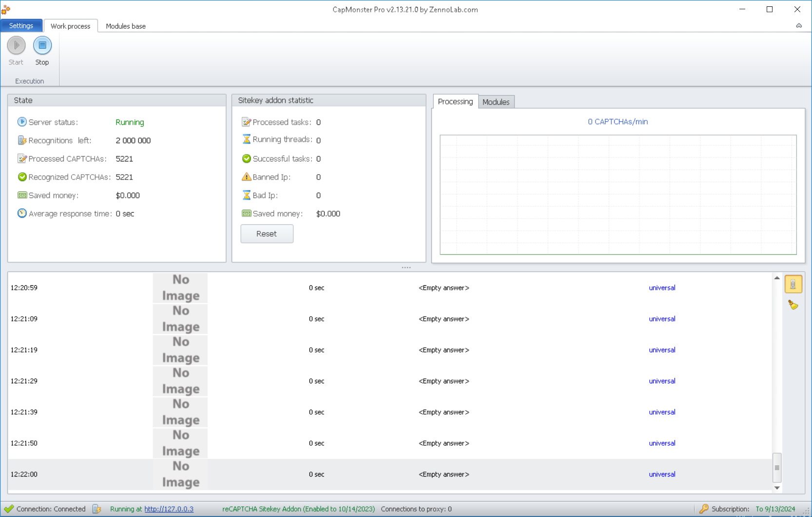Image resolution: width=812 pixels, height=517 pixels.
Task: Click the Successful tasks checkmark icon
Action: click(246, 159)
